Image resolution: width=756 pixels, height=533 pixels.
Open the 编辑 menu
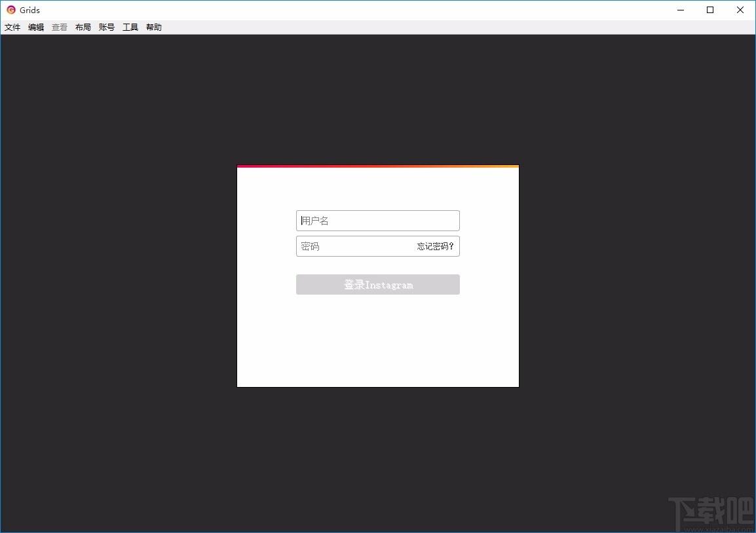pyautogui.click(x=36, y=28)
